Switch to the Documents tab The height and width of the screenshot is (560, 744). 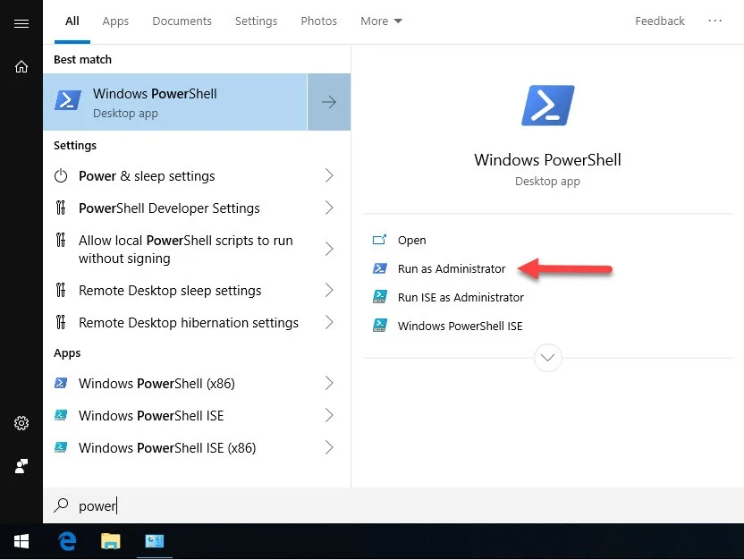pos(182,21)
